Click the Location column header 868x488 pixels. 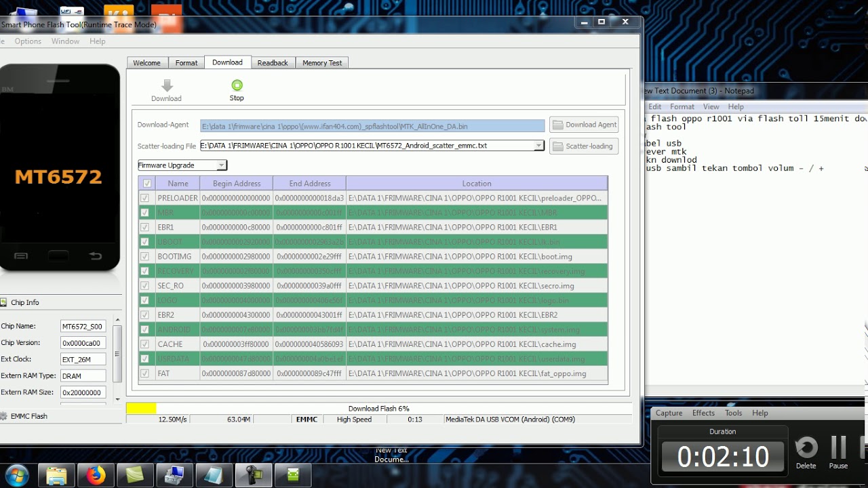(477, 184)
